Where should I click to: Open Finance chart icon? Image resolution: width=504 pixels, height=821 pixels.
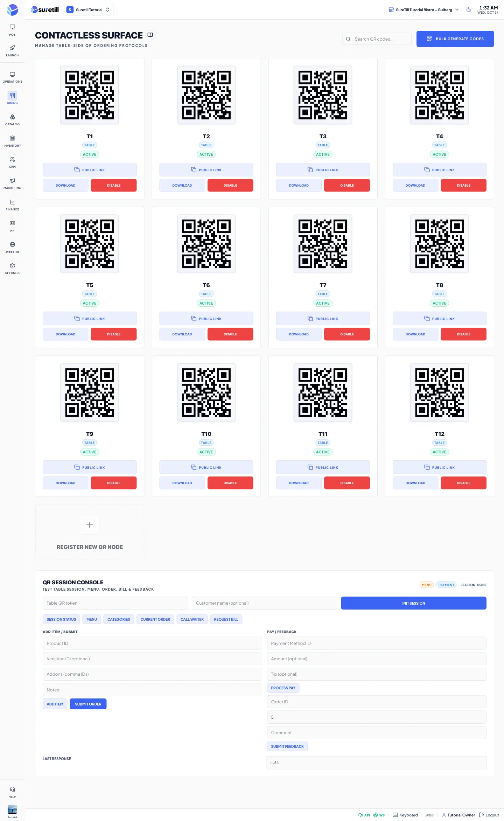pyautogui.click(x=12, y=205)
